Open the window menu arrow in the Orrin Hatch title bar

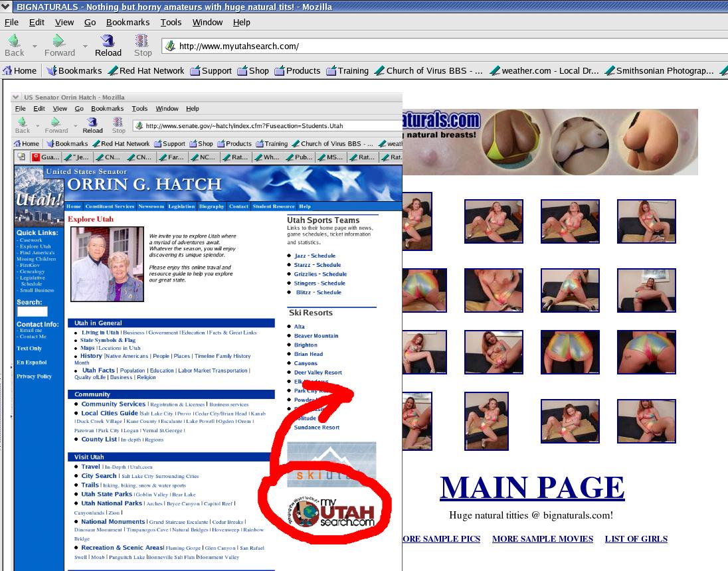16,97
